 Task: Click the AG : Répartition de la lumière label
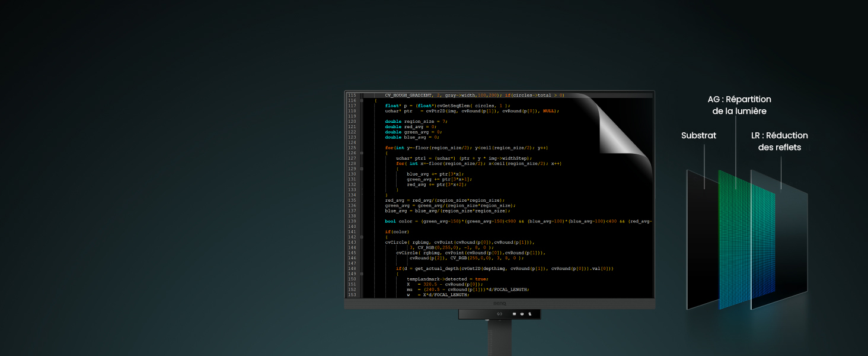[739, 106]
